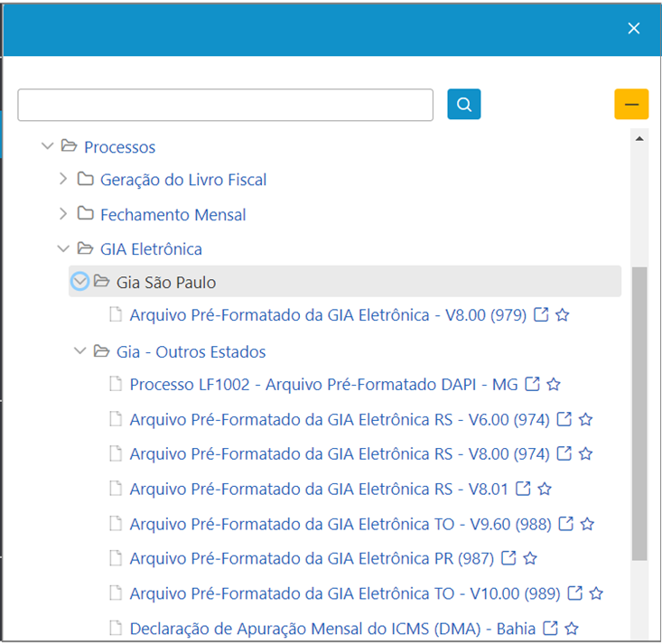Click the yellow collapse-all minus button
This screenshot has width=662, height=644.
point(631,104)
